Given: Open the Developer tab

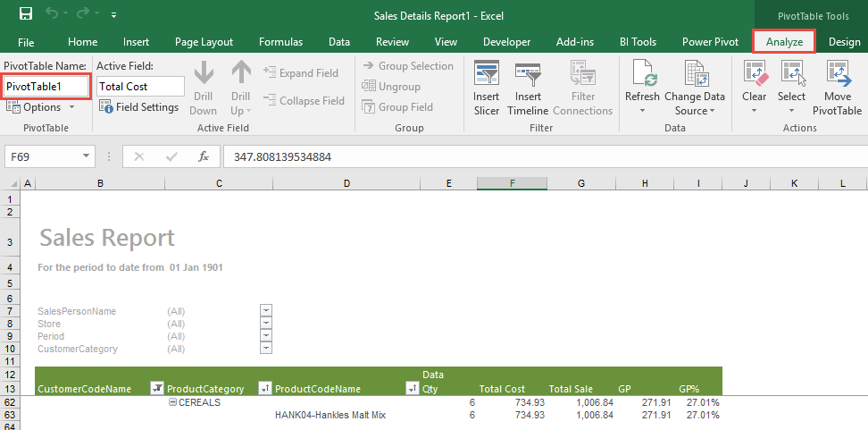Looking at the screenshot, I should [x=506, y=42].
